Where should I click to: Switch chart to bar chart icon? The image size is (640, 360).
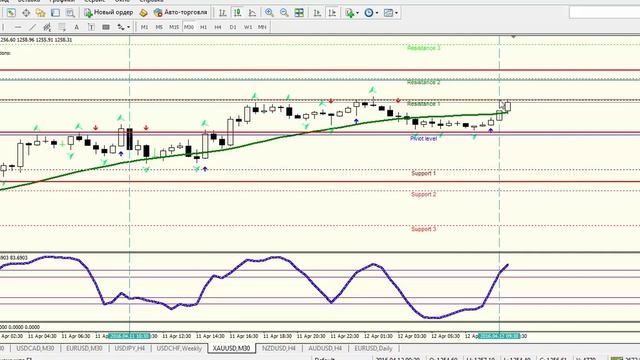pyautogui.click(x=222, y=13)
